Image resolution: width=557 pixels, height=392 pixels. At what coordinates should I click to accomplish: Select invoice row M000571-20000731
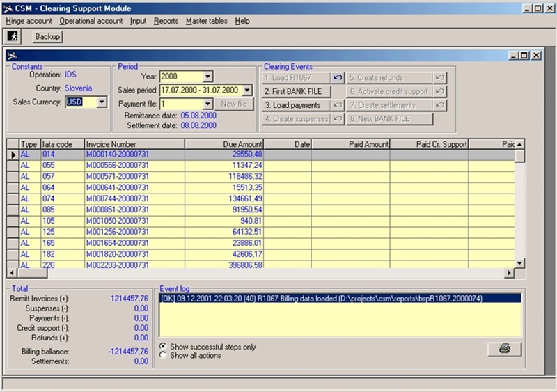(x=117, y=177)
